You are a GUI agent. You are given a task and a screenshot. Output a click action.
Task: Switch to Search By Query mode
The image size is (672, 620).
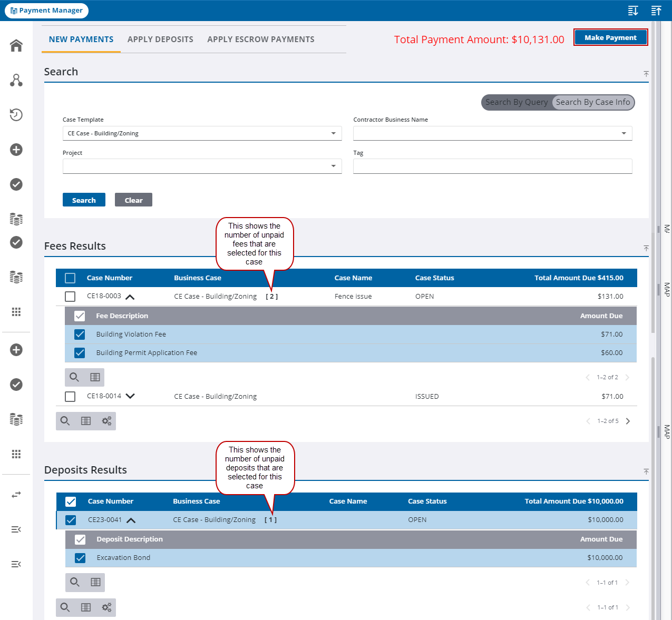(x=517, y=102)
